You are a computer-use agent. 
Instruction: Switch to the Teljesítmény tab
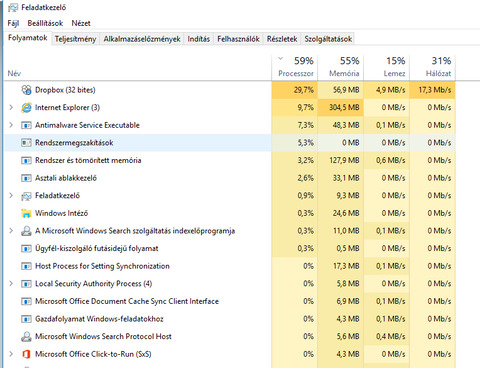[x=75, y=39]
